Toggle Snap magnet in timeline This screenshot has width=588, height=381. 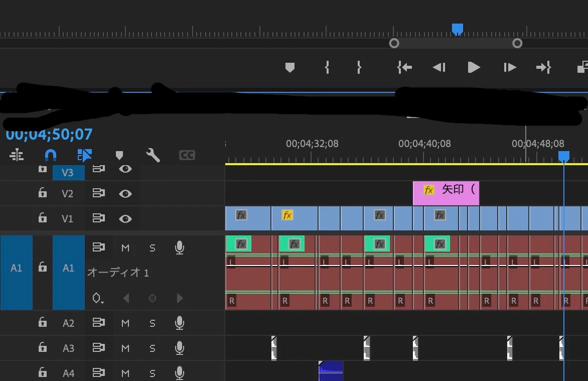(51, 155)
